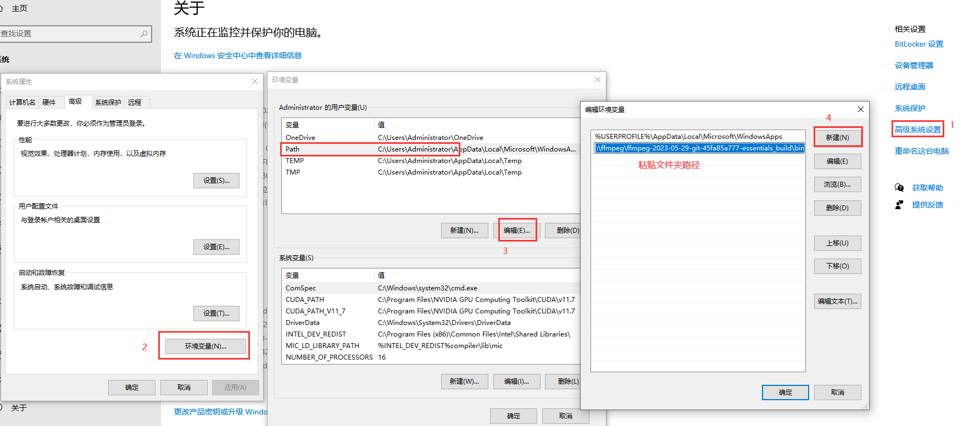This screenshot has height=426, width=980.
Task: Click the Feedback (提供反馈) person icon
Action: [x=899, y=205]
